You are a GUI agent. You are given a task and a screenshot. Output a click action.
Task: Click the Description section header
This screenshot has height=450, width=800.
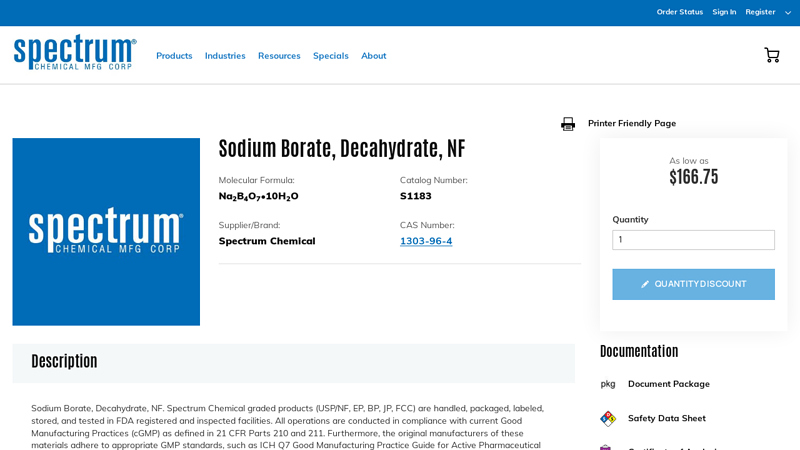point(293,363)
